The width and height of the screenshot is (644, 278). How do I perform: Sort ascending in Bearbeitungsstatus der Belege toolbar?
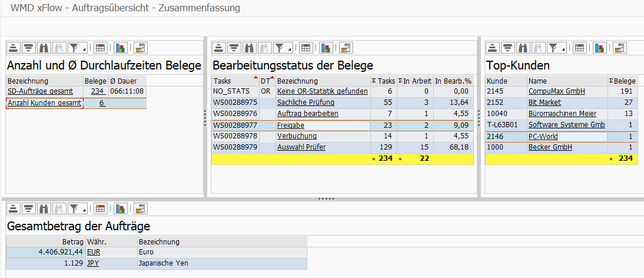219,48
